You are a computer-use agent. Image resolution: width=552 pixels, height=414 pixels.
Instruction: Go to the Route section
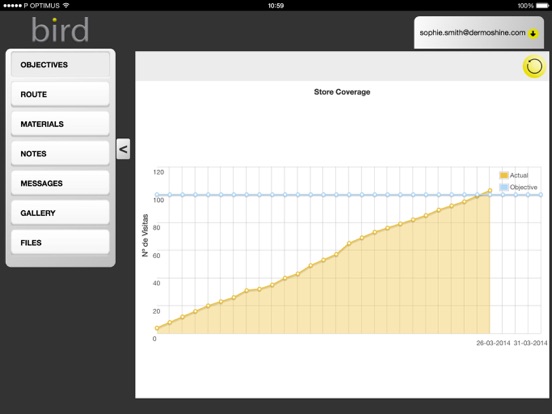(x=60, y=94)
